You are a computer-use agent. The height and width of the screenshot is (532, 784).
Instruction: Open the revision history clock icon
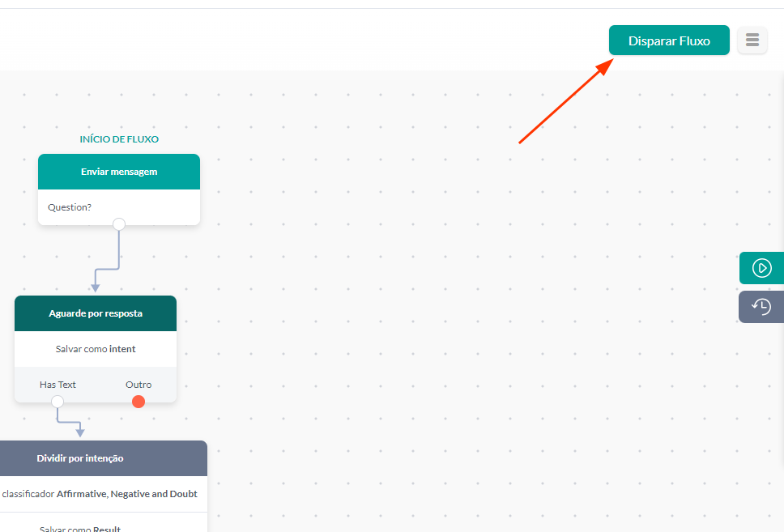pos(761,307)
